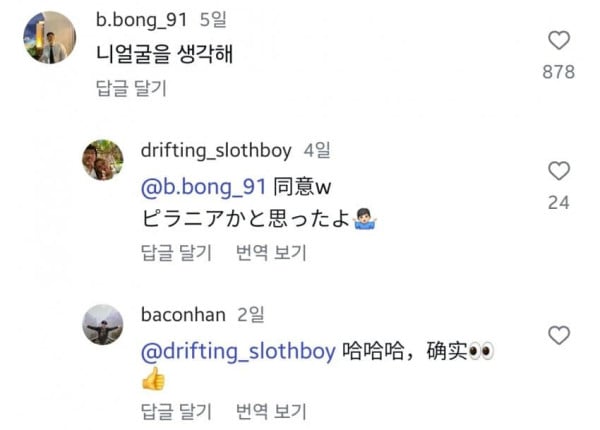Open drifting_slothboy's avatar image

(102, 160)
